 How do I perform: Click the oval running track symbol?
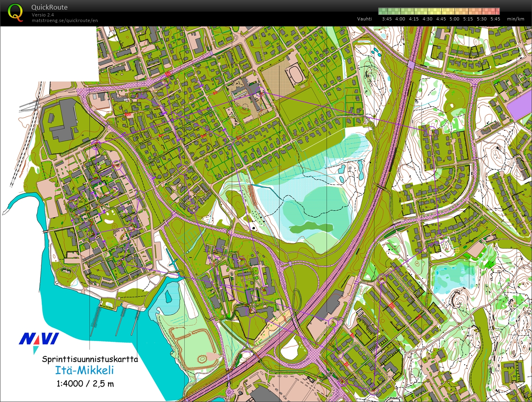[x=295, y=74]
